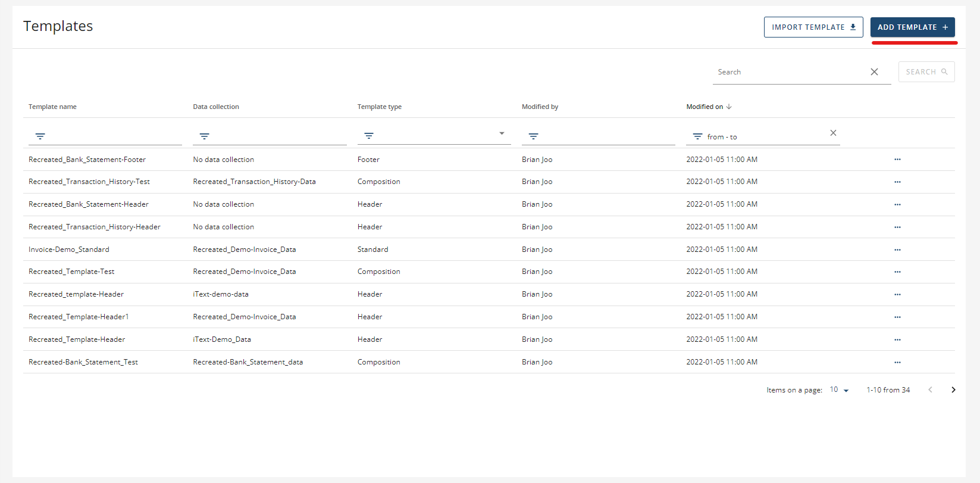Toggle sort on Modified on column
980x483 pixels.
coord(709,107)
